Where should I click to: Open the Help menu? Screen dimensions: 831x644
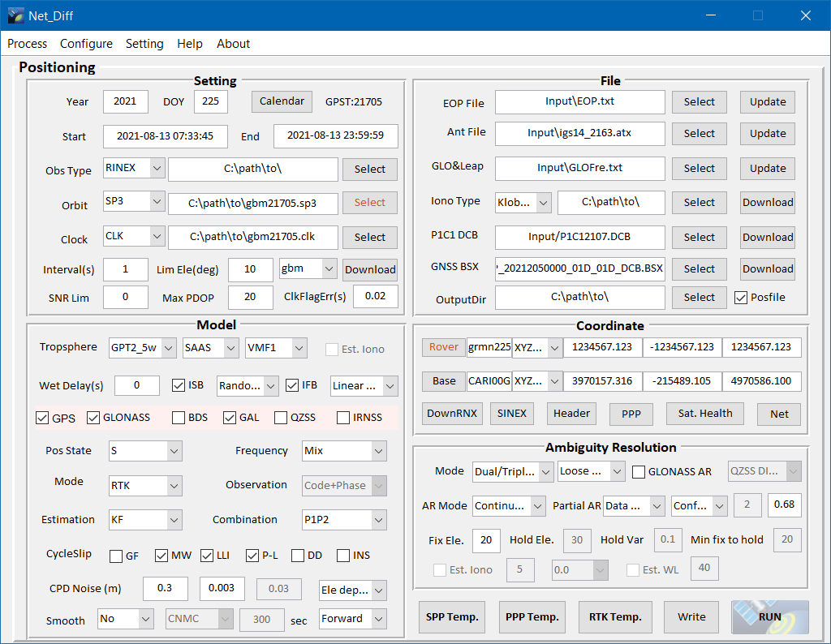click(190, 44)
